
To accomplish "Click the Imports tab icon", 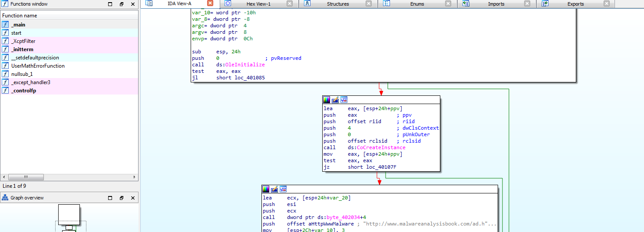I will pyautogui.click(x=466, y=3).
